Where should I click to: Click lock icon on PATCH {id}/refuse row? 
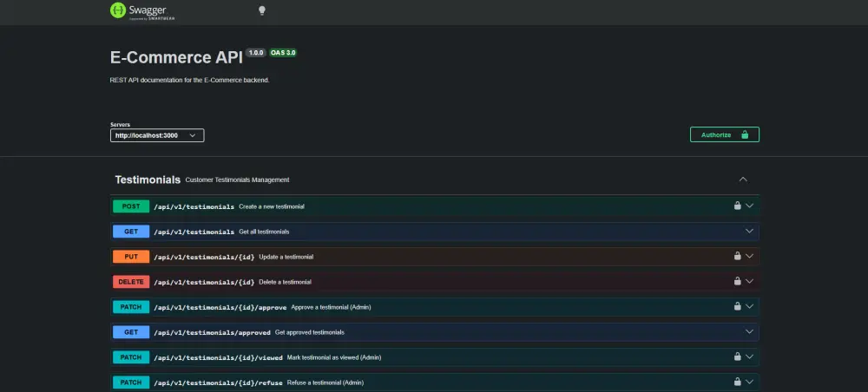(x=737, y=382)
